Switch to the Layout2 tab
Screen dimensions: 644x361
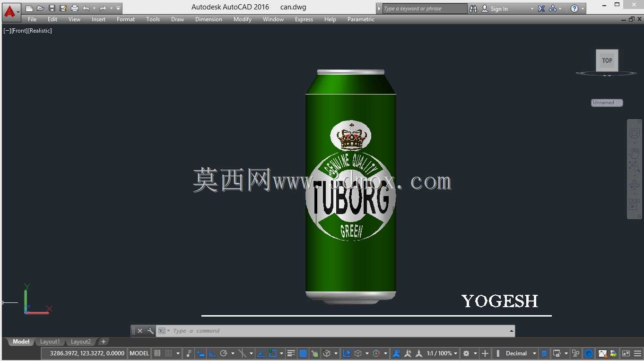(81, 342)
